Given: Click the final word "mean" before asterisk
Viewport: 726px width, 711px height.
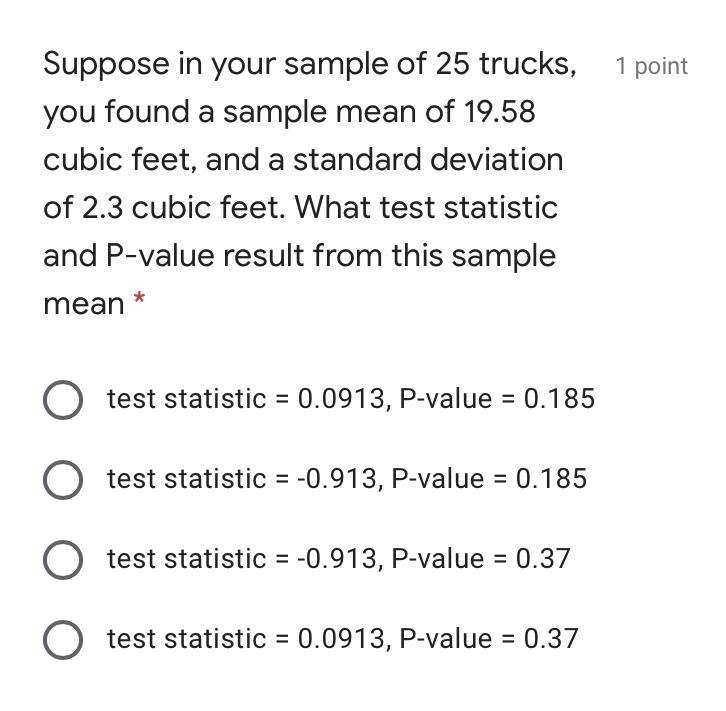Looking at the screenshot, I should coord(83,304).
